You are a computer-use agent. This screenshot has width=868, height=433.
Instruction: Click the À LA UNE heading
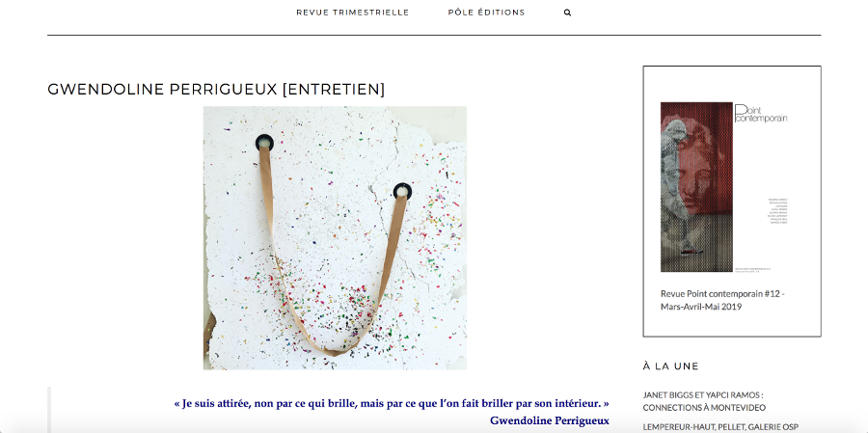coord(671,366)
